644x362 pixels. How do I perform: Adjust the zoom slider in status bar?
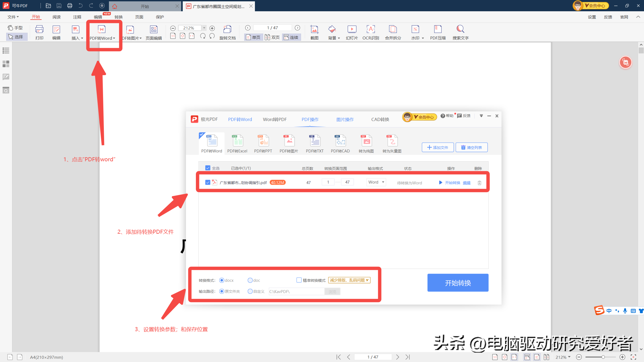(603, 357)
